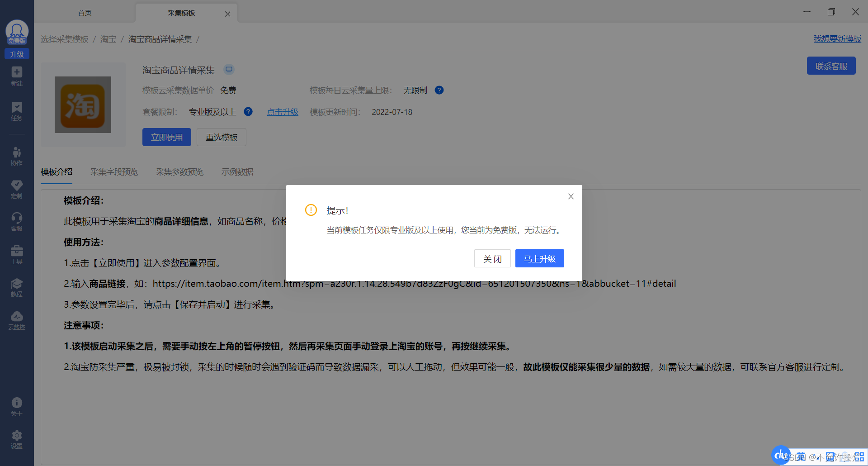
Task: Click the 2022-07-18 update date value
Action: click(392, 112)
